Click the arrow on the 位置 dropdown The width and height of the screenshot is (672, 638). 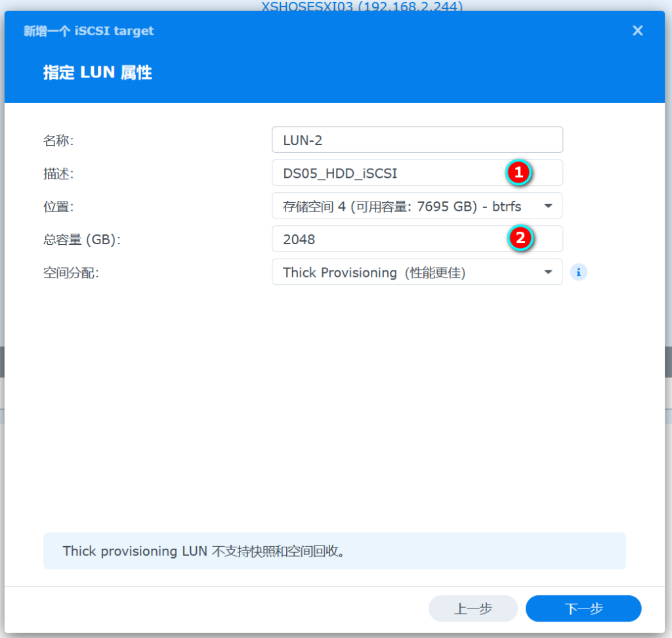[548, 206]
